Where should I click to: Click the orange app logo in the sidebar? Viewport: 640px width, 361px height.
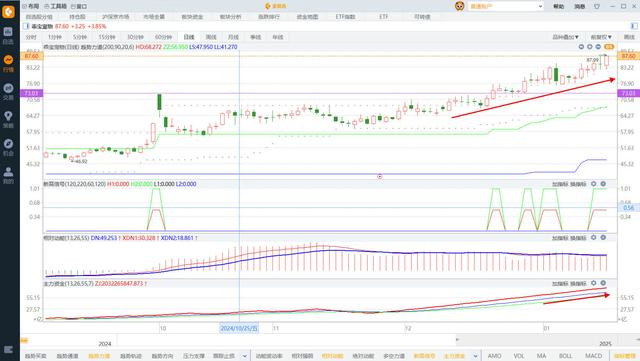click(x=8, y=11)
